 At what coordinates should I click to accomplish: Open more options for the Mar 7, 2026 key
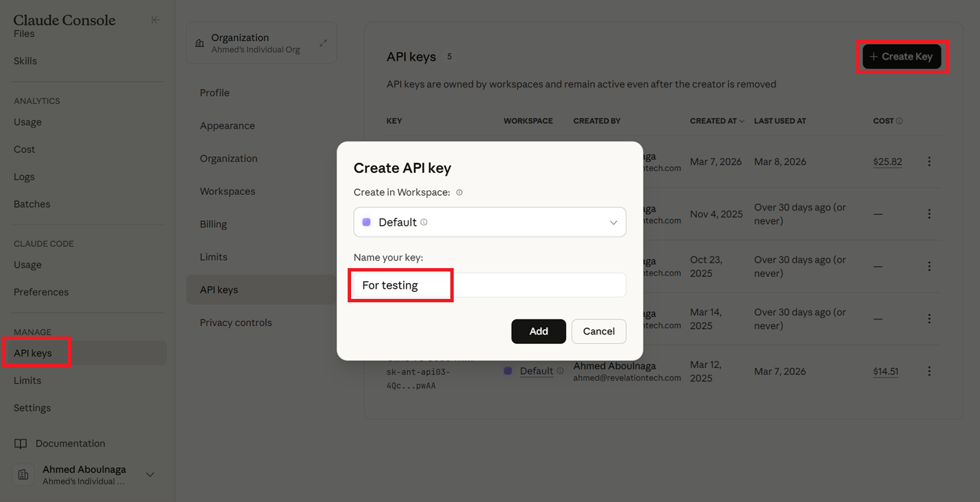(x=929, y=162)
